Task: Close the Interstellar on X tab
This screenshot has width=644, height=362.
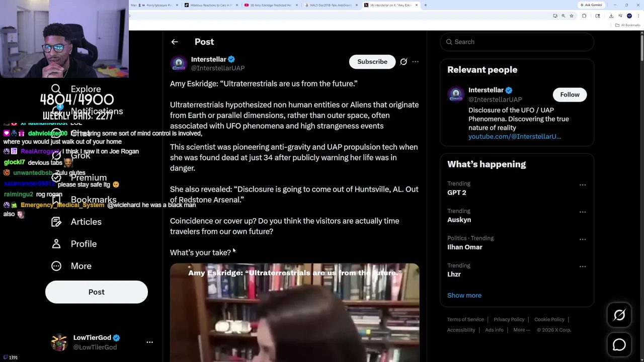Action: click(417, 5)
